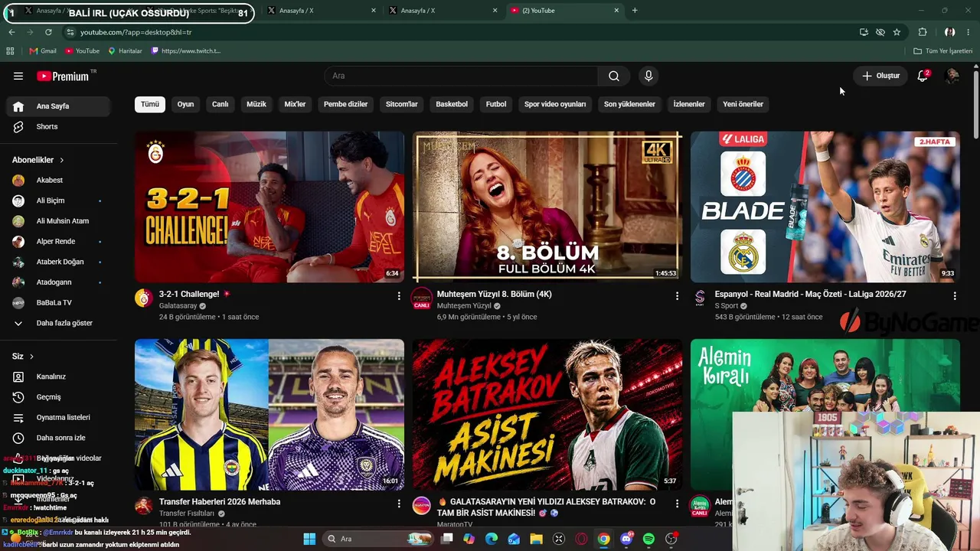The image size is (980, 551).
Task: Open the Windows Start menu
Action: click(x=309, y=539)
